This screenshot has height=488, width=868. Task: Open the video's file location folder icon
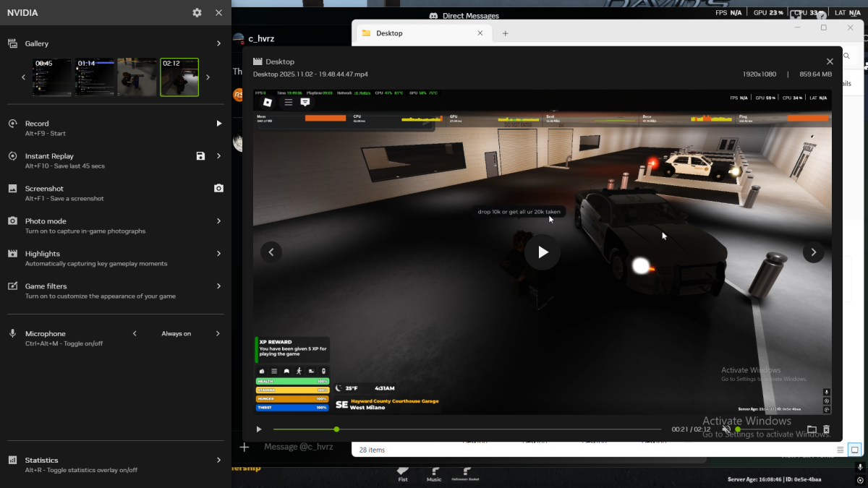(x=812, y=429)
